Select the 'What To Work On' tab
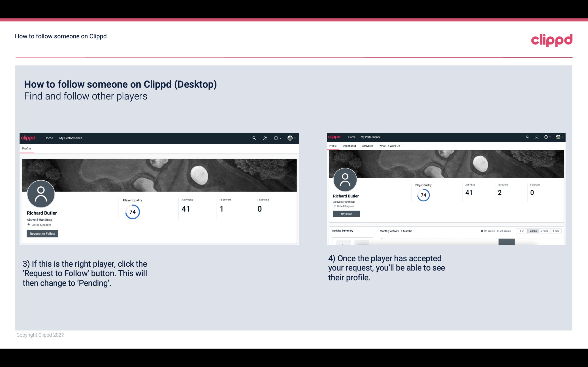Viewport: 588px width, 367px height. click(x=389, y=146)
